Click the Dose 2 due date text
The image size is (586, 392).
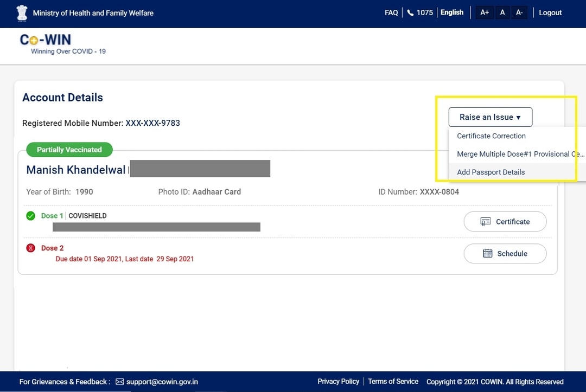pyautogui.click(x=125, y=259)
